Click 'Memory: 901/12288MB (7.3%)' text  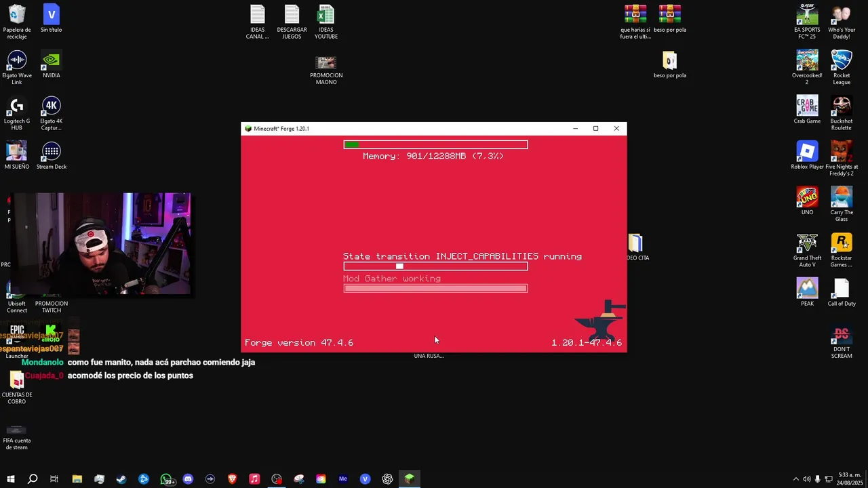433,156
